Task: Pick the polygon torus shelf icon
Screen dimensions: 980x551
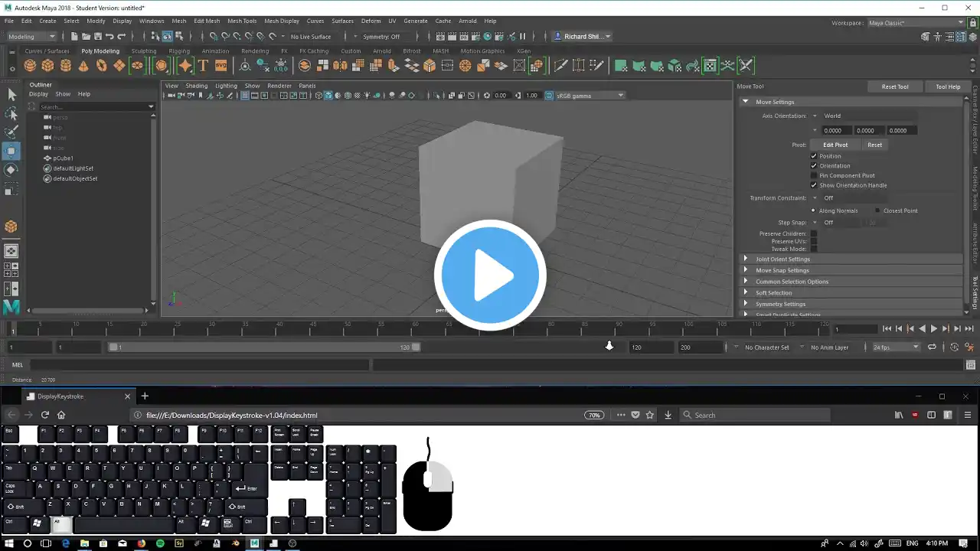Action: point(101,66)
